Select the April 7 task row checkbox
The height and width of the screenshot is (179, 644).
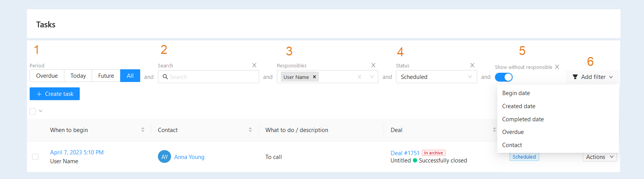(35, 157)
